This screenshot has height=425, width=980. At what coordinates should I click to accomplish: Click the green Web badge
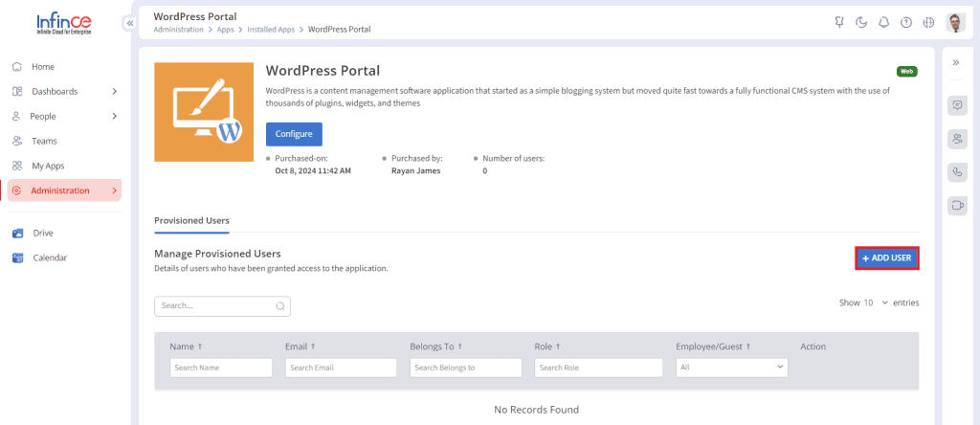tap(907, 71)
